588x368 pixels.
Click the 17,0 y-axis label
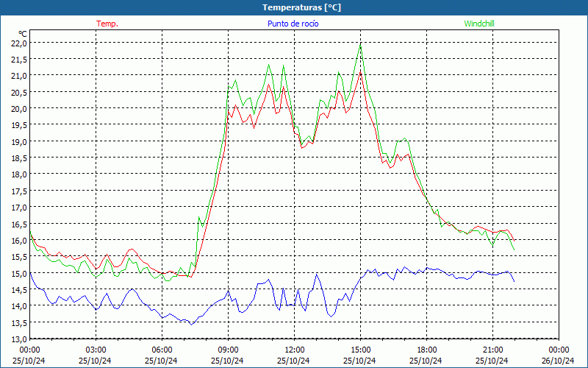coord(19,208)
